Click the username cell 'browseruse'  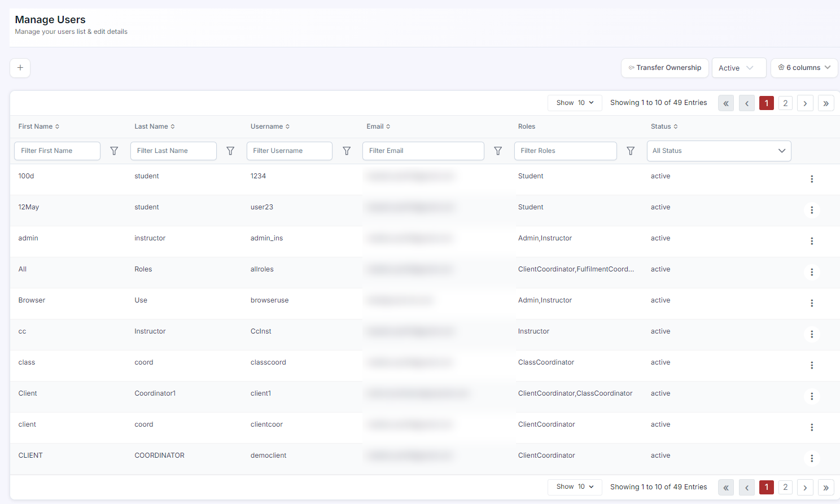(269, 300)
